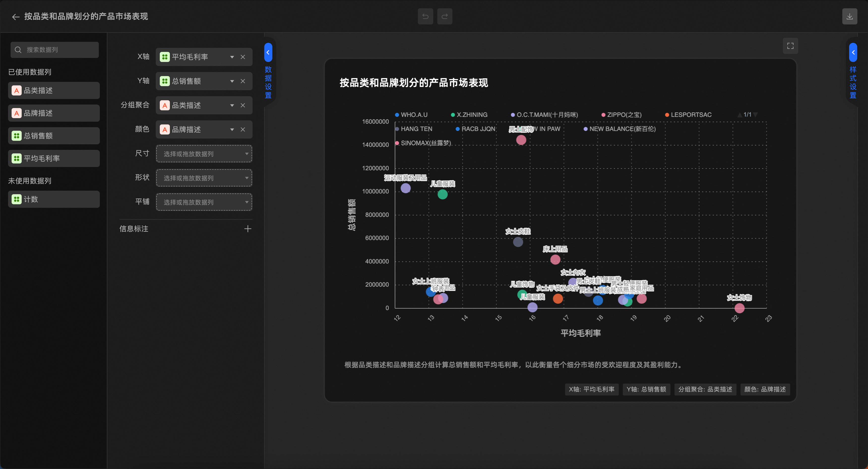Screen dimensions: 868x469
Task: Click the undo icon
Action: (425, 16)
